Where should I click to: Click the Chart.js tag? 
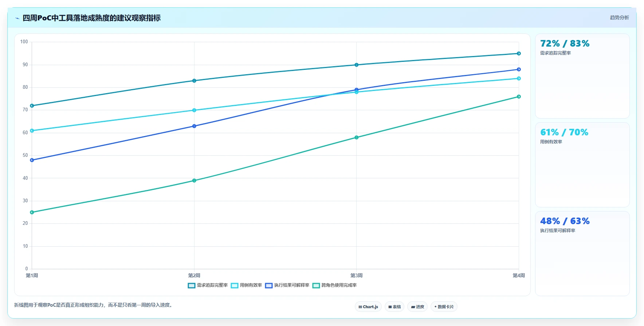368,307
